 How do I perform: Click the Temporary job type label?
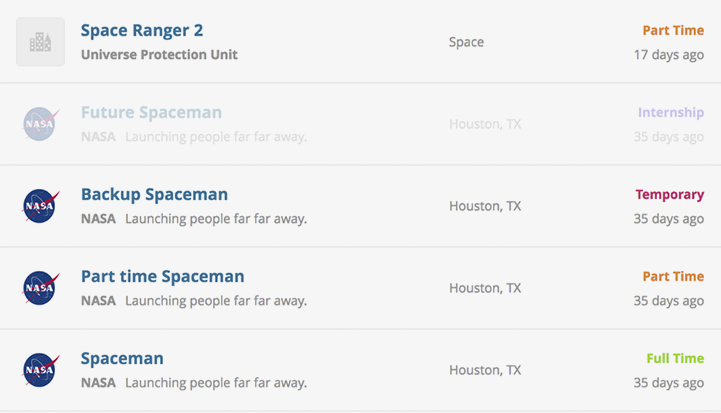[670, 195]
